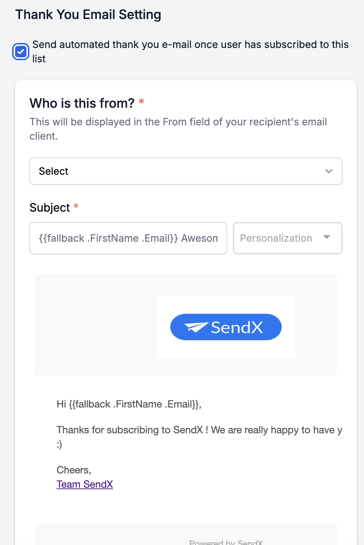Screen dimensions: 364x545
Task: Click the caret triangle in the Personalization box
Action: coord(326,237)
